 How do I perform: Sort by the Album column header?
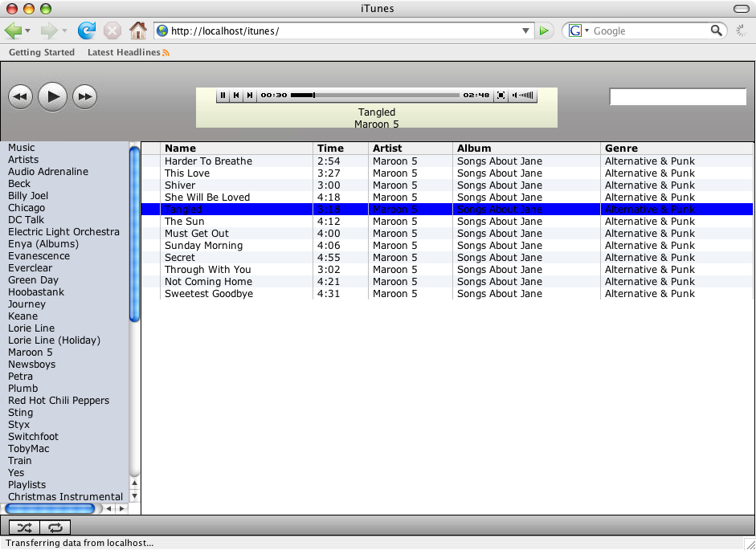[526, 149]
